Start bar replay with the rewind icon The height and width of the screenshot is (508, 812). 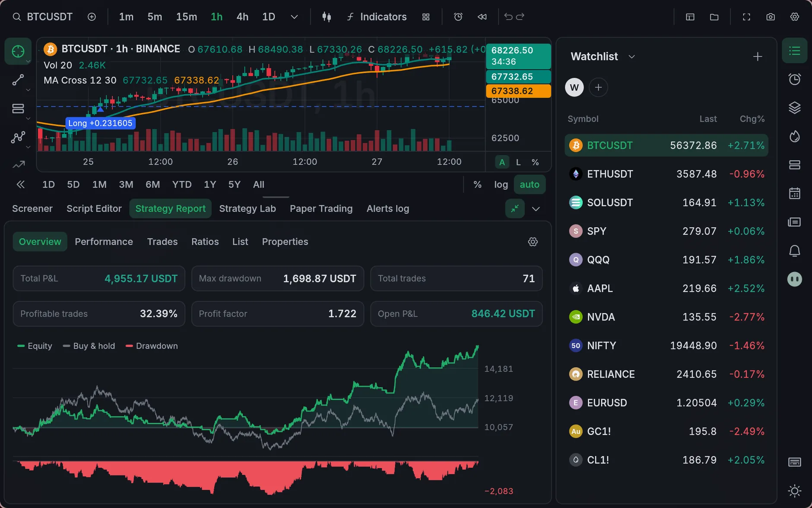pyautogui.click(x=482, y=17)
